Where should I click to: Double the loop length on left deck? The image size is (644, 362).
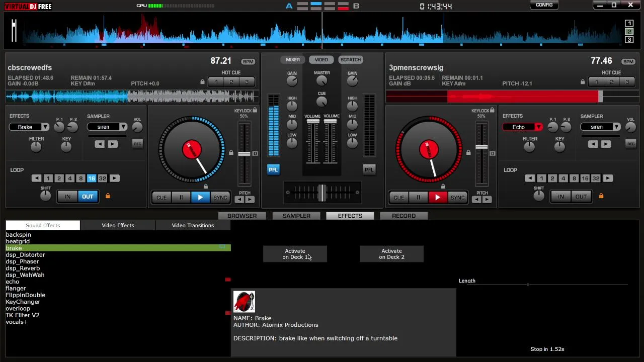click(114, 178)
